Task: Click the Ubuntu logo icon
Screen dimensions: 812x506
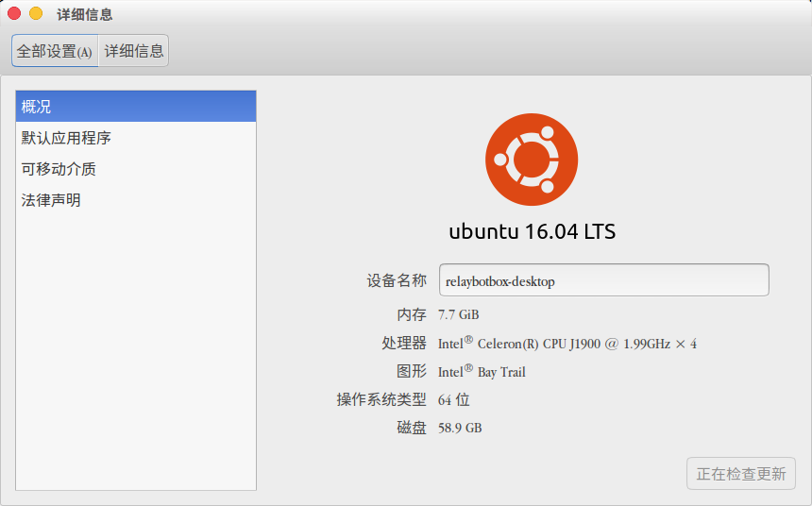Action: click(532, 160)
